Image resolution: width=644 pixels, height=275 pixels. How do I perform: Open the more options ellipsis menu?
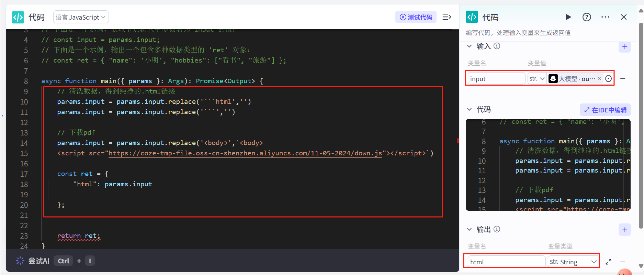pyautogui.click(x=605, y=17)
